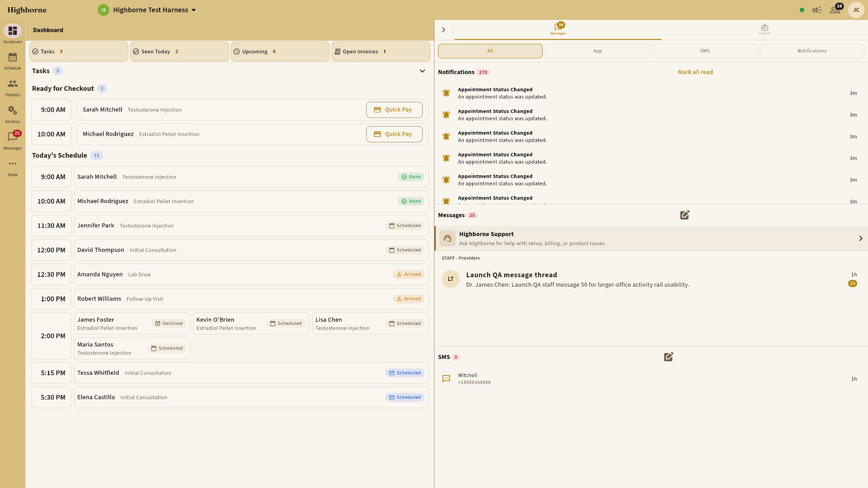
Task: Open the Tasks summary card
Action: click(79, 51)
